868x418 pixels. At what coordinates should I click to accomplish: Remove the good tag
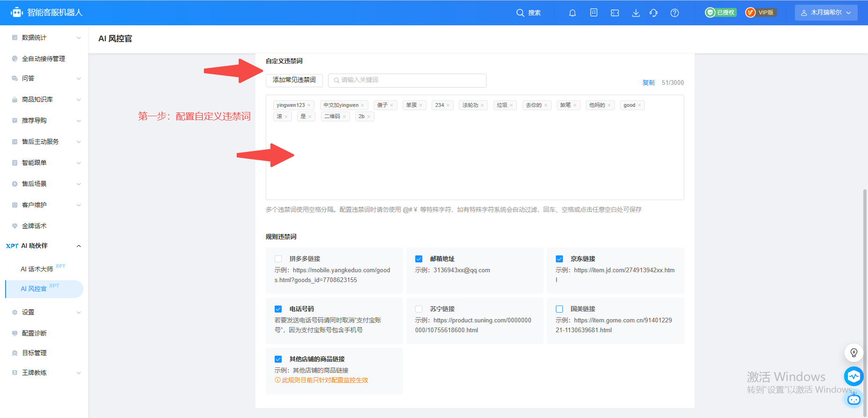[639, 105]
